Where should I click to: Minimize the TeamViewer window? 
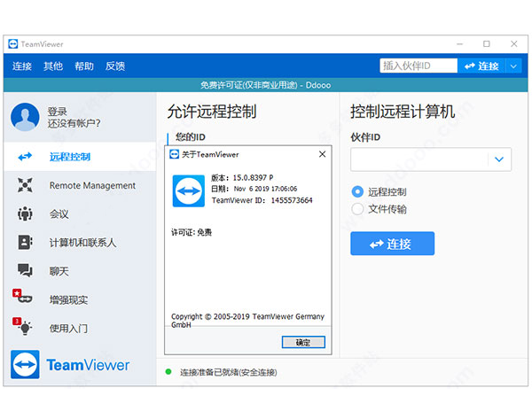459,44
